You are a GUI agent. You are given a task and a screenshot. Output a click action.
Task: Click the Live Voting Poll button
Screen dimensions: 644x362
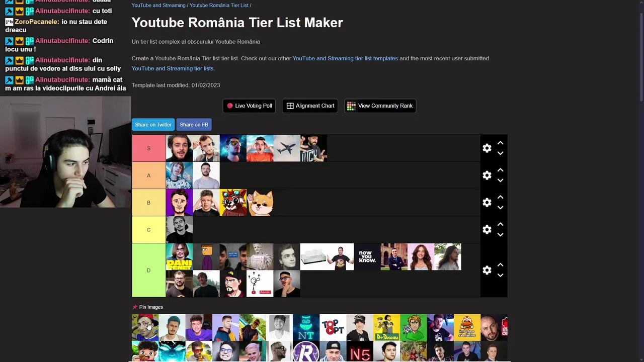point(249,106)
